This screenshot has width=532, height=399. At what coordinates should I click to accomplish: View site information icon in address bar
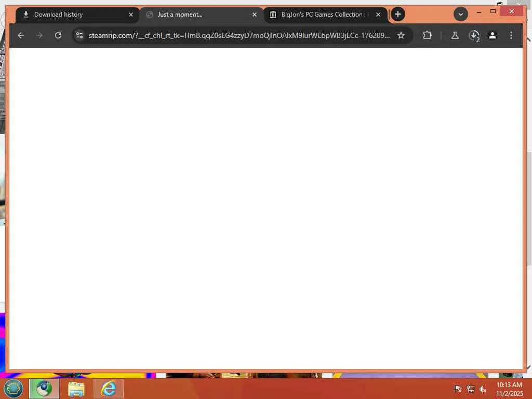[79, 35]
